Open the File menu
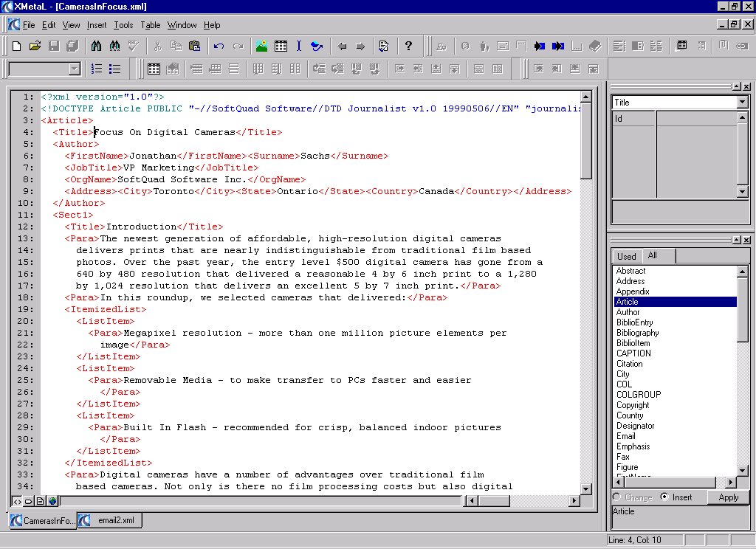Viewport: 756px width, 549px height. tap(29, 25)
